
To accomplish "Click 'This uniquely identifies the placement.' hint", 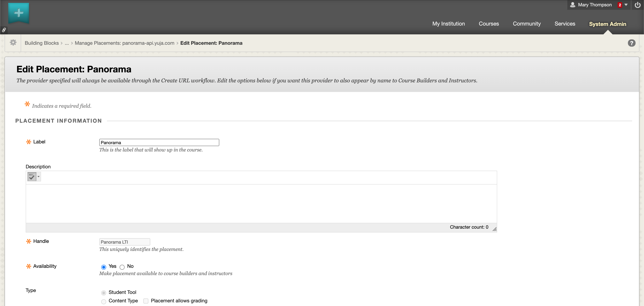I will (x=141, y=249).
